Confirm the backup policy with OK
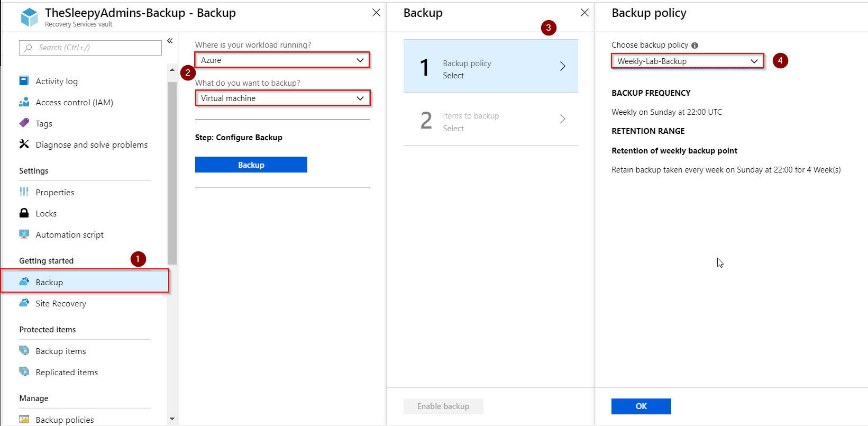Screen dimensions: 868x426 coord(641,406)
